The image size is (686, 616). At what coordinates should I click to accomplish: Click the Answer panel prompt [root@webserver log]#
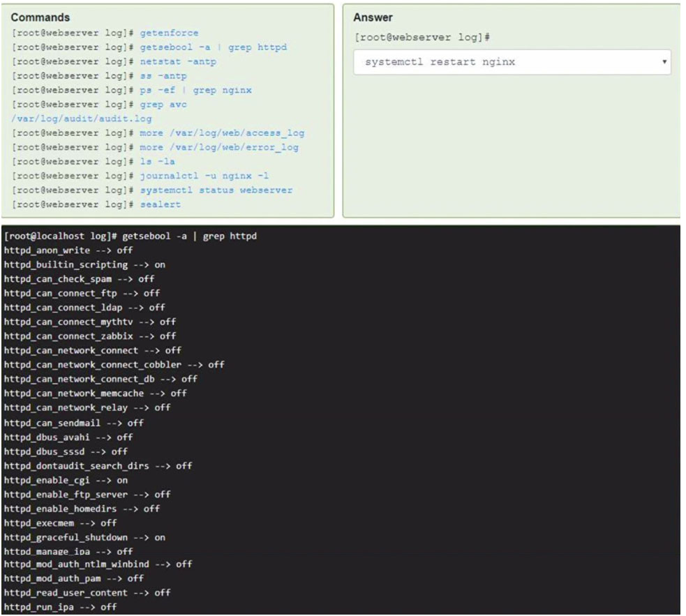(x=422, y=37)
